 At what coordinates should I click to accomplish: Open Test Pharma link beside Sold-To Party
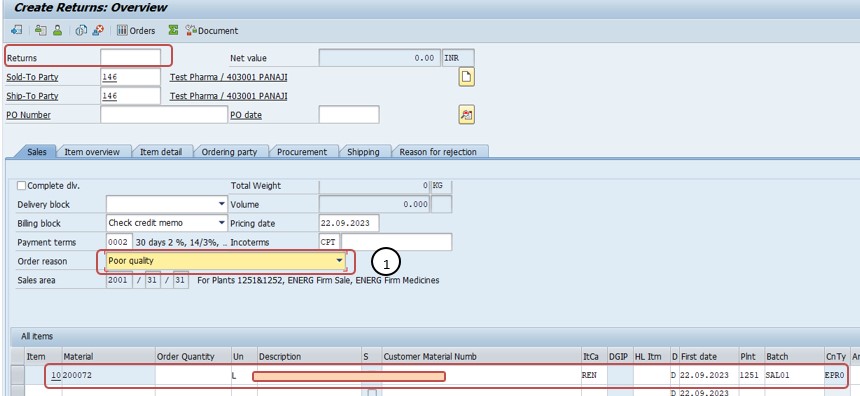point(229,77)
